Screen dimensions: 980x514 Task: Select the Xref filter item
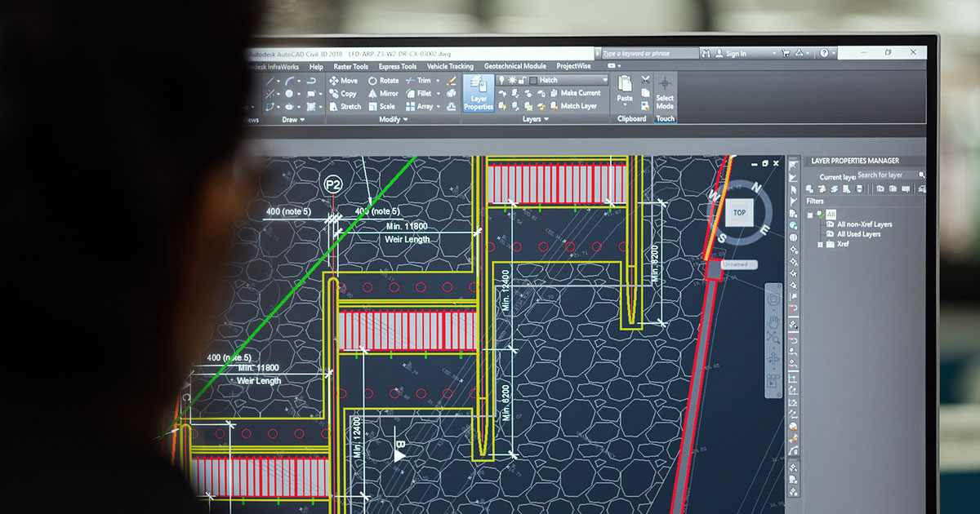point(843,244)
